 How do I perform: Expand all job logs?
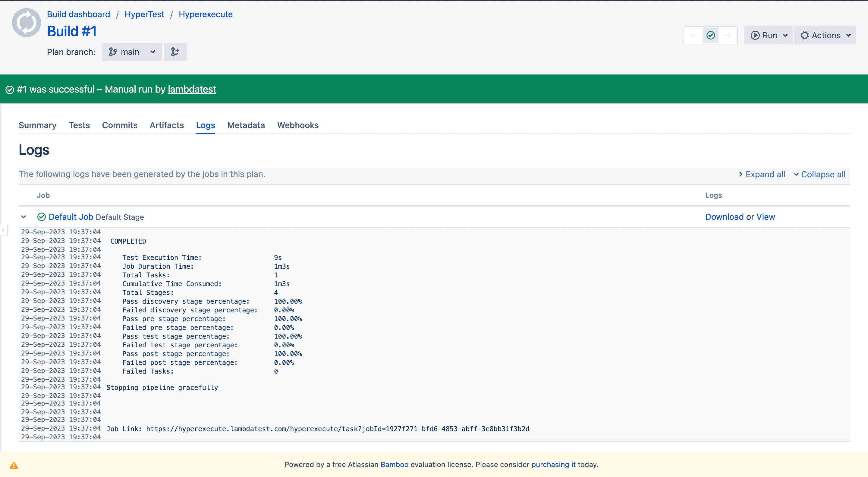pyautogui.click(x=762, y=174)
